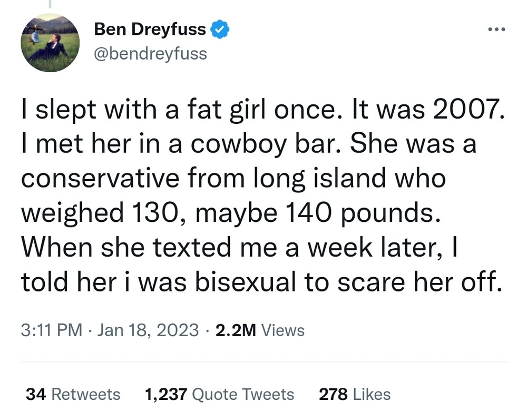Click the display name Ben Dreyfuss
Screen dimensions: 527x420
pyautogui.click(x=150, y=30)
